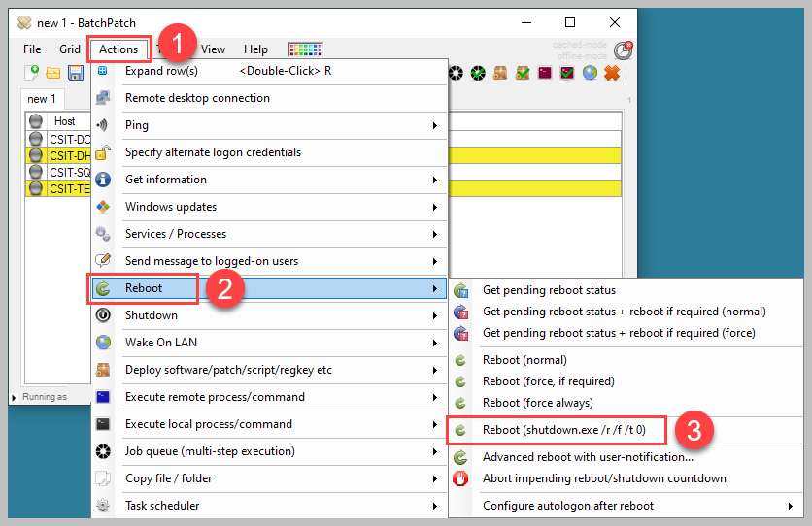
Task: Expand the Execute remote process/command arrow
Action: tap(435, 397)
